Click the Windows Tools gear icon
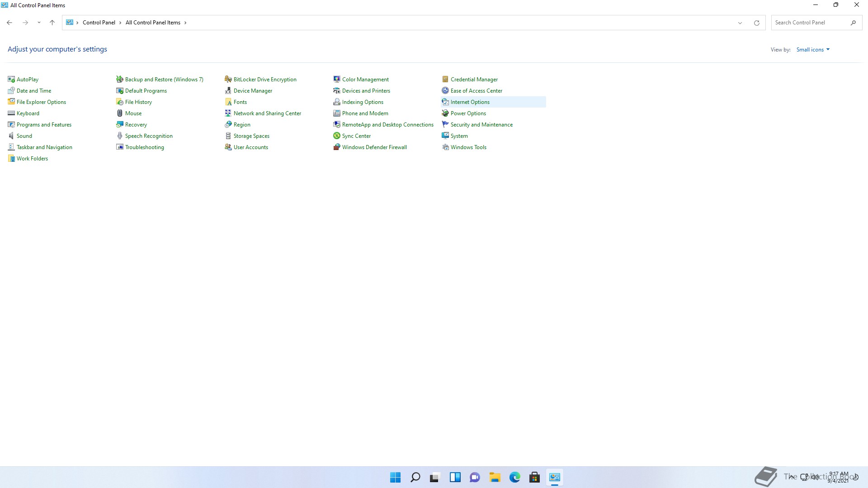 pyautogui.click(x=445, y=147)
